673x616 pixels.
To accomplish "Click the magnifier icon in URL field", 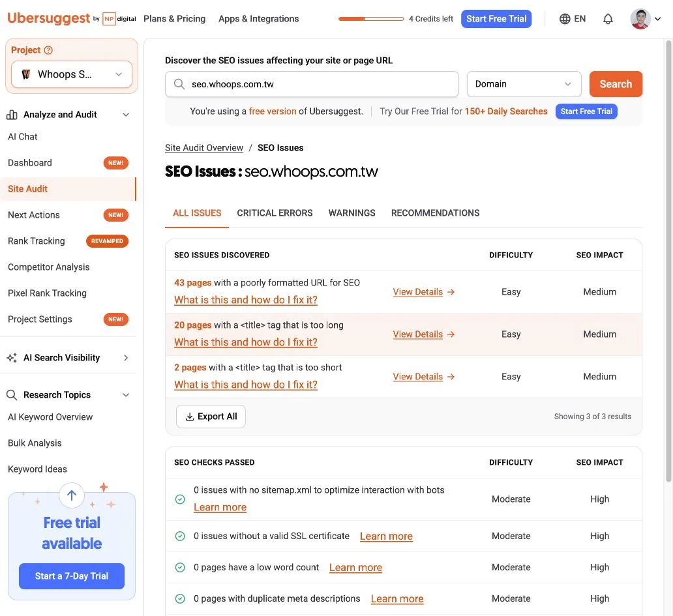I will point(179,84).
